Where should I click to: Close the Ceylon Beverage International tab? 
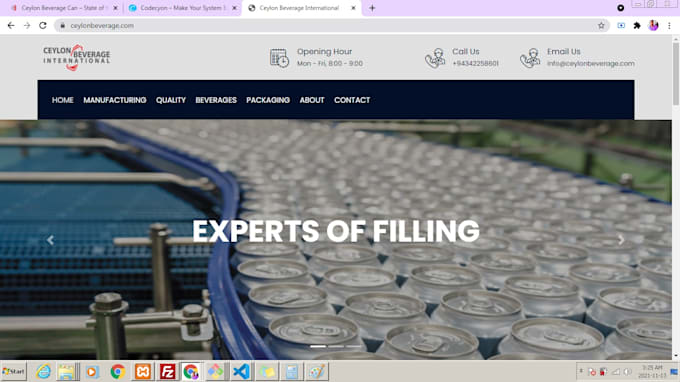coord(353,8)
